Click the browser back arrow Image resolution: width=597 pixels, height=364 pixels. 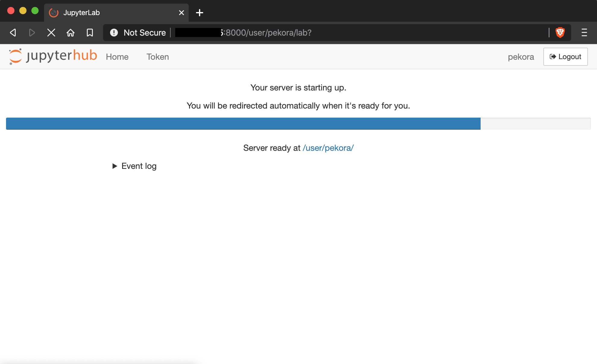click(13, 33)
